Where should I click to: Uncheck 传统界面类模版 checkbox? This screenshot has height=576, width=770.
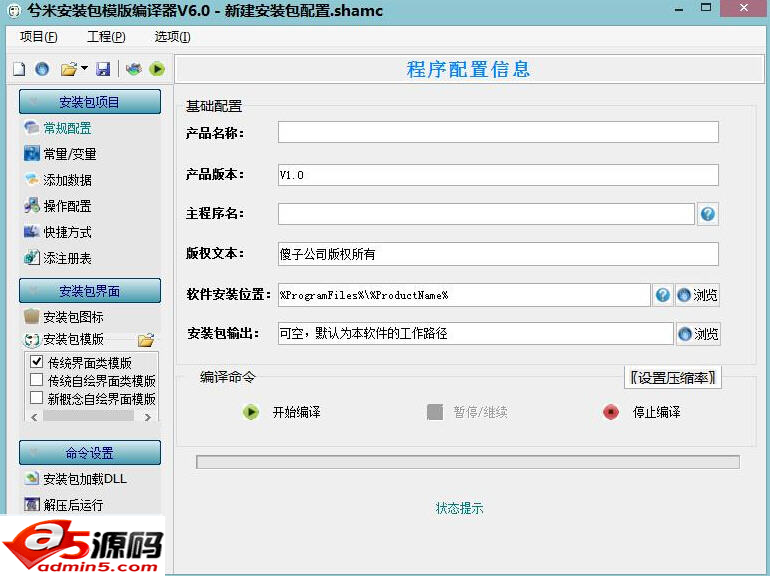coord(37,362)
